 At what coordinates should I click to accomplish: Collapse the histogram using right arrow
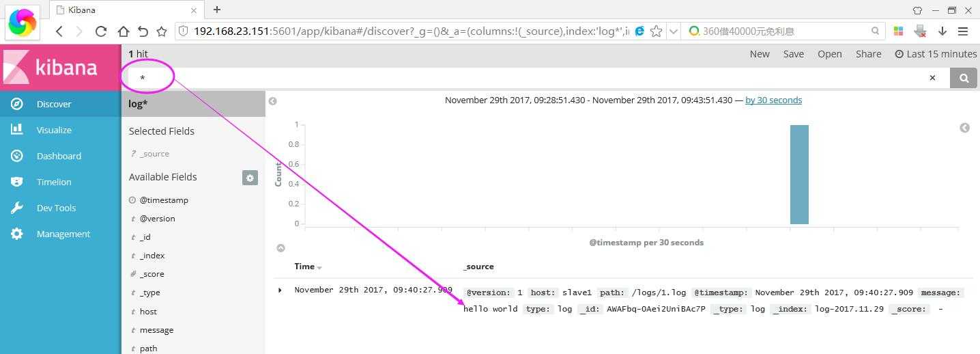coord(964,128)
